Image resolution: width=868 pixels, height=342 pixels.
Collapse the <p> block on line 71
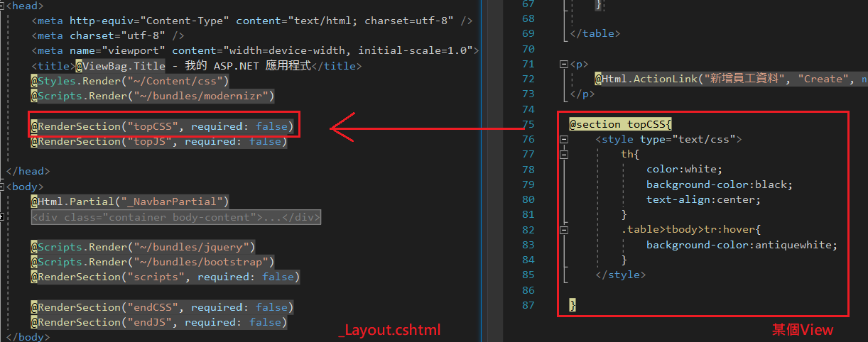(564, 64)
